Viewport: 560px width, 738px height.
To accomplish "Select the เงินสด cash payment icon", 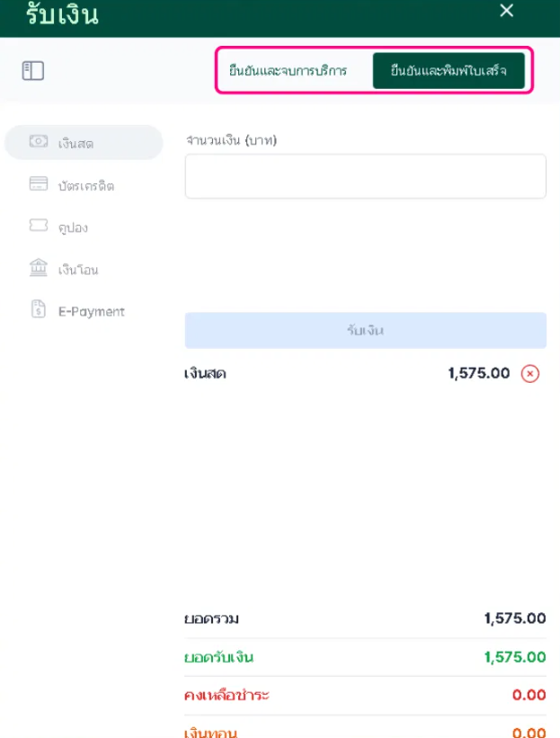I will click(39, 142).
